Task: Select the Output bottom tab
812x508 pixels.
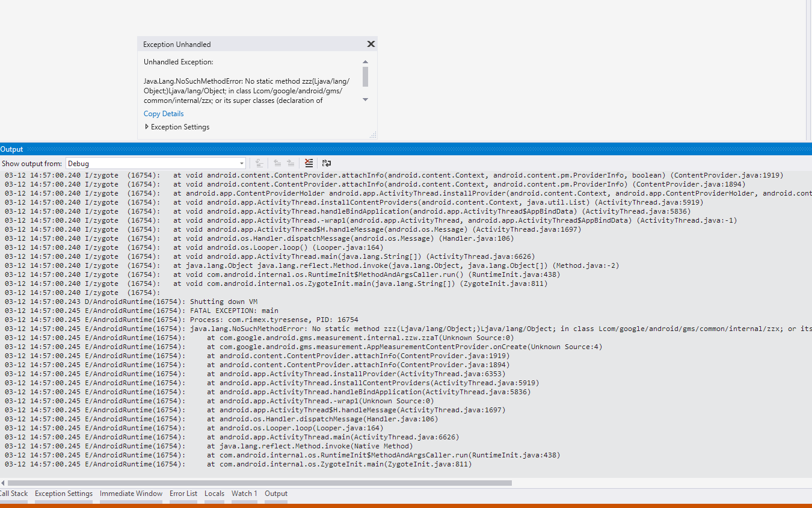Action: [276, 494]
